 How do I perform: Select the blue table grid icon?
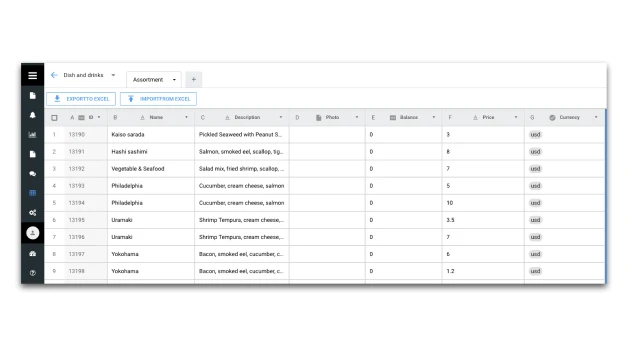(33, 193)
